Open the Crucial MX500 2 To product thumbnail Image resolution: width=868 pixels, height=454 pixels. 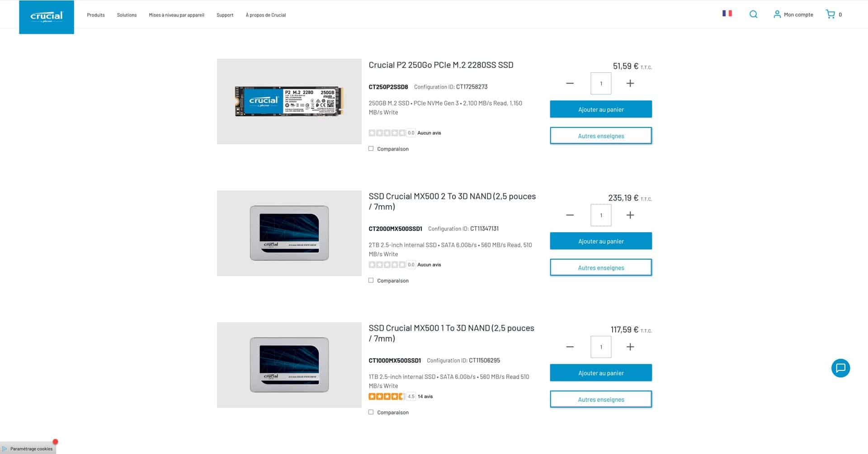[x=289, y=233]
